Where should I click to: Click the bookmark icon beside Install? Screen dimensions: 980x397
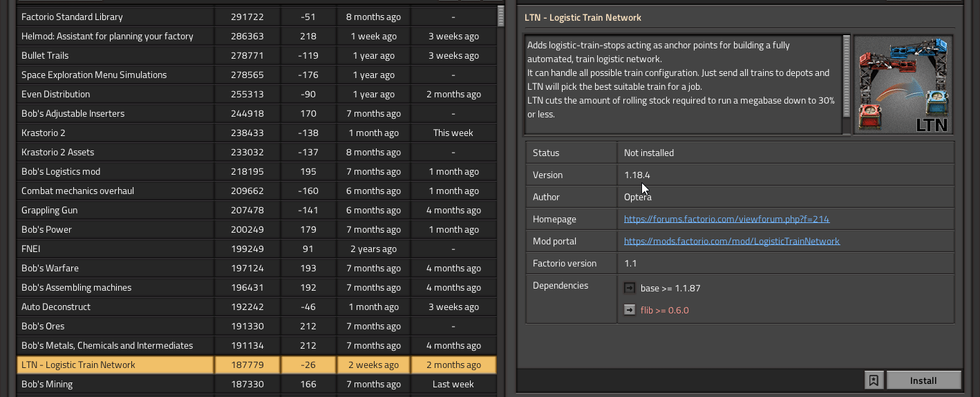[x=874, y=380]
